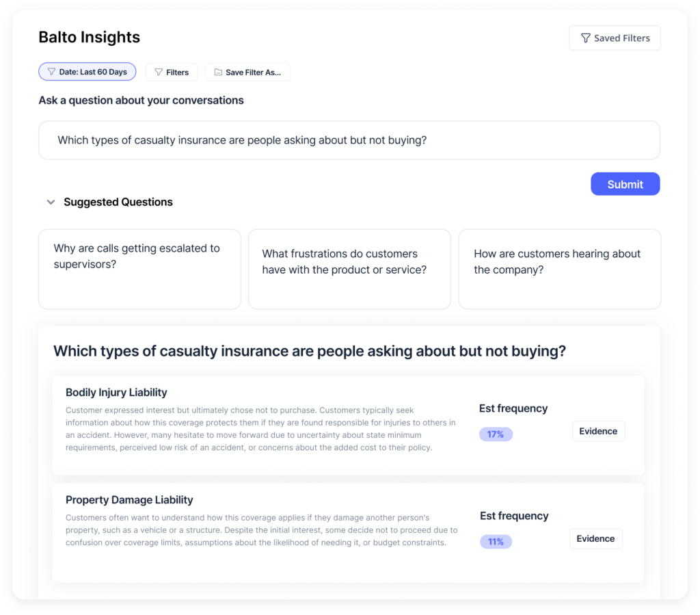Open Evidence for Bodily Injury Liability
Viewport: 700px width, 615px height.
598,432
